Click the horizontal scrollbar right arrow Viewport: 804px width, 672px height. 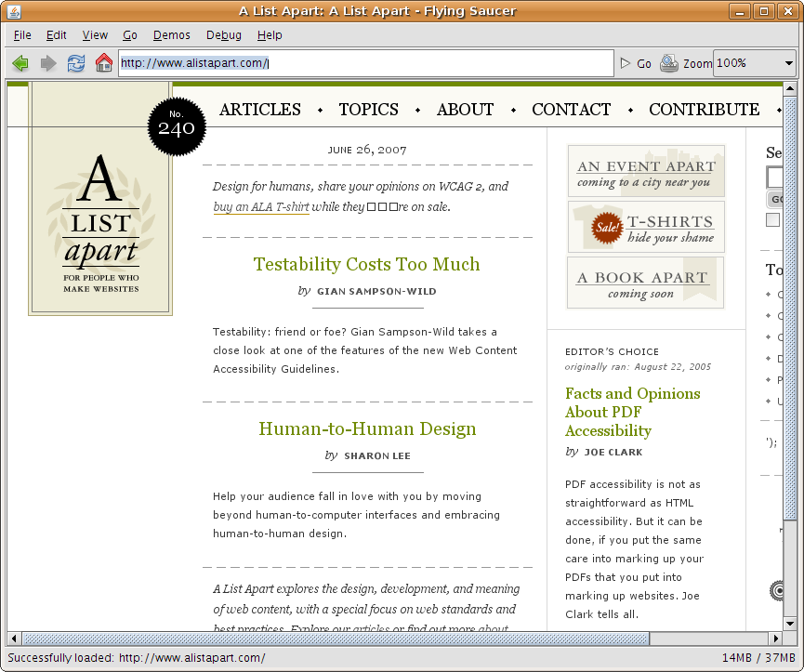point(776,639)
